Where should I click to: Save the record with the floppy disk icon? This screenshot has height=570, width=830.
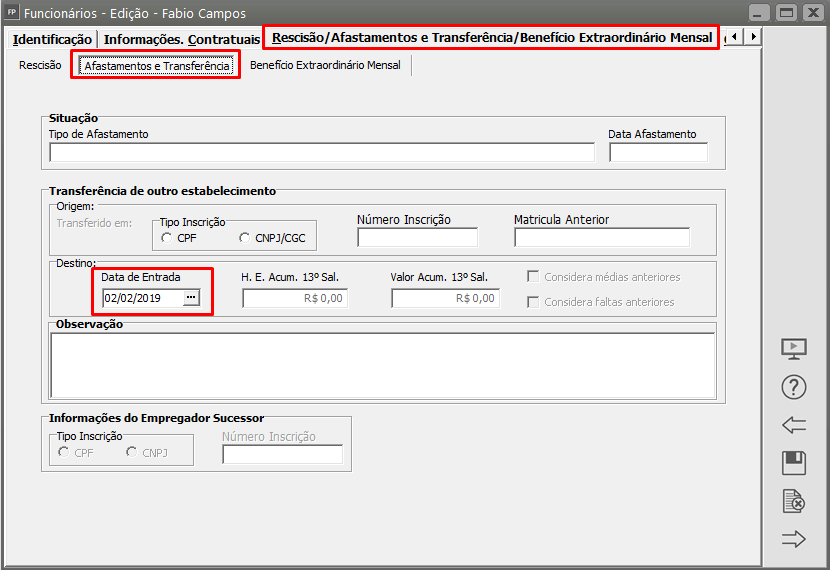793,463
